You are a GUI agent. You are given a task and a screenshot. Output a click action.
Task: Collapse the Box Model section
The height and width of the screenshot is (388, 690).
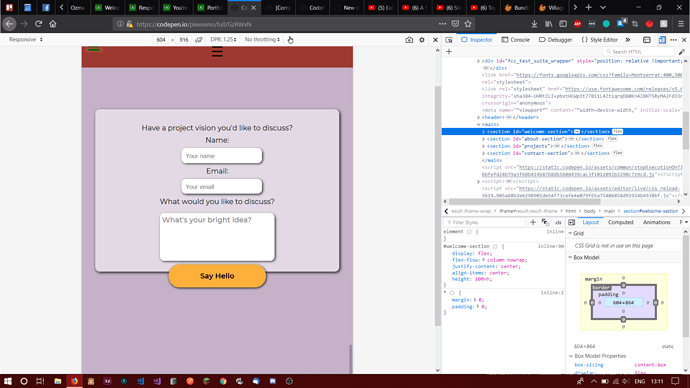pyautogui.click(x=571, y=257)
